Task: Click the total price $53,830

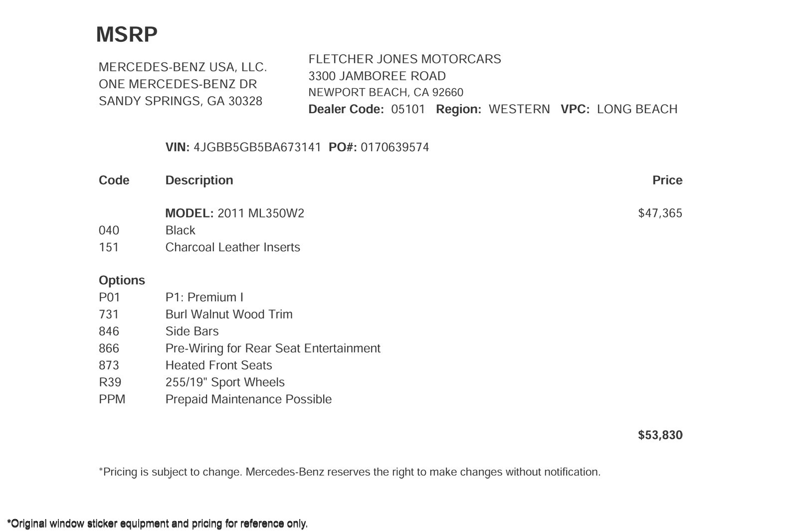Action: pyautogui.click(x=660, y=435)
